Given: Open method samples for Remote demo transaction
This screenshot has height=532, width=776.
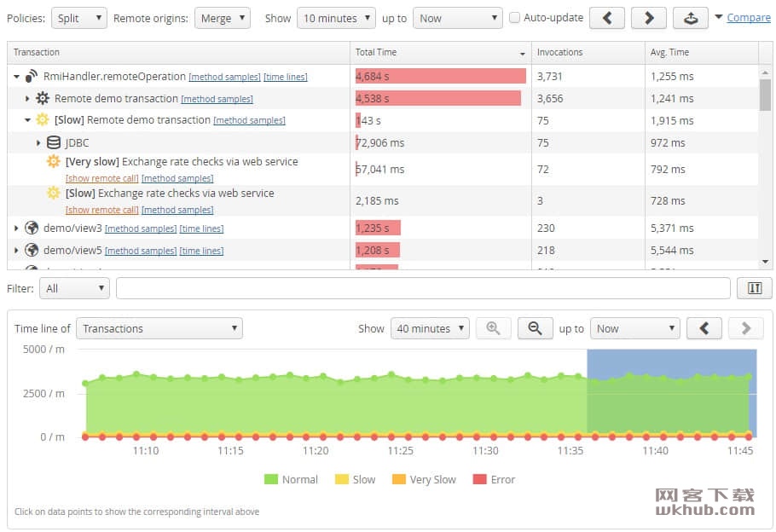Looking at the screenshot, I should pyautogui.click(x=217, y=99).
